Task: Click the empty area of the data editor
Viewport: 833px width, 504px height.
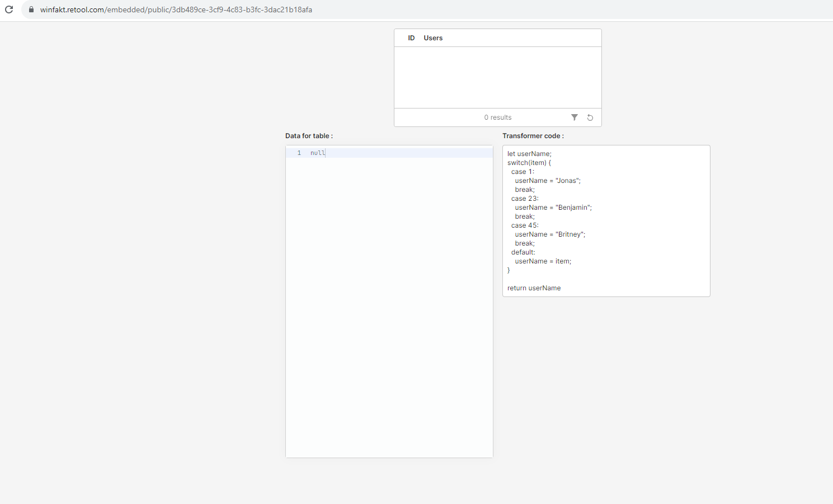Action: tap(389, 308)
